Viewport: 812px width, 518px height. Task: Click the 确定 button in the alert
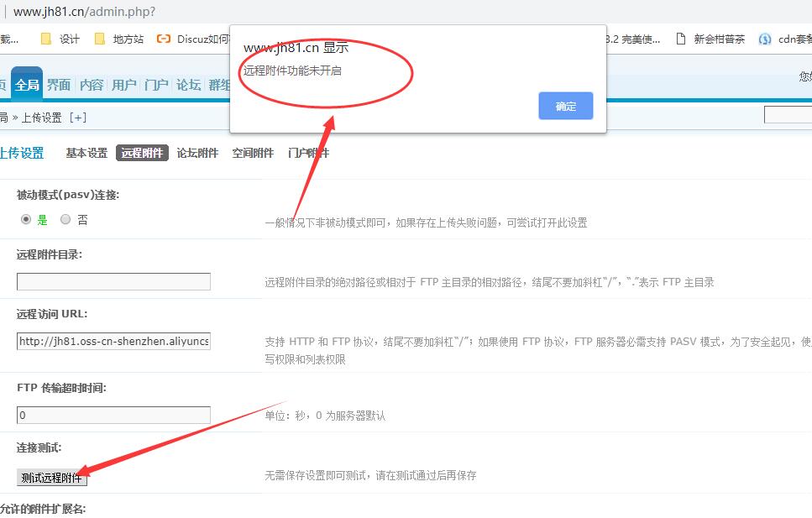[565, 106]
